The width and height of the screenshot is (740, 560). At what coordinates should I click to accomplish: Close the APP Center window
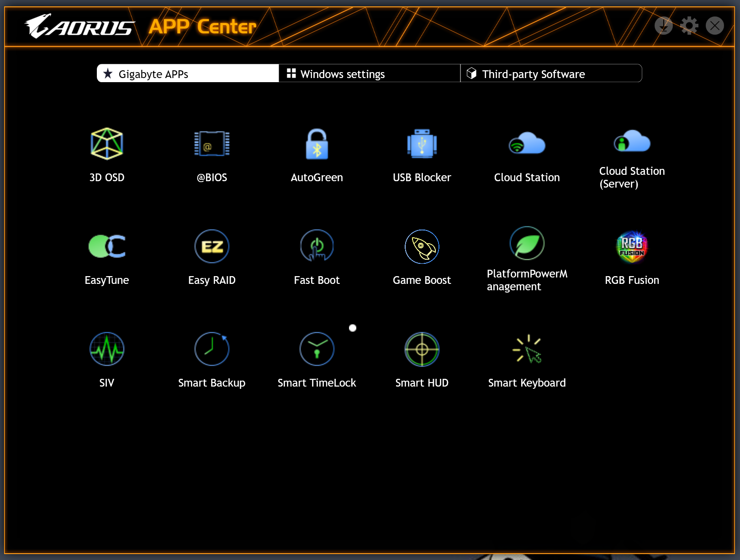715,26
